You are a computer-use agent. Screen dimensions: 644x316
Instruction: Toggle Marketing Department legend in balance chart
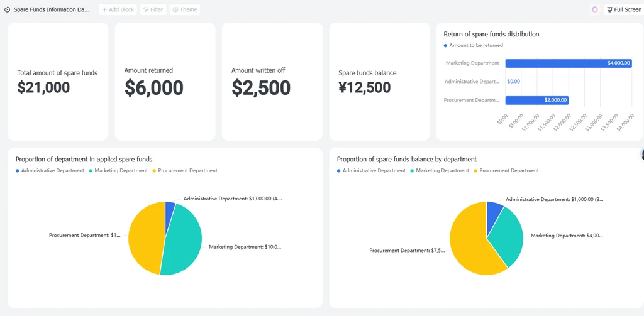click(x=440, y=170)
